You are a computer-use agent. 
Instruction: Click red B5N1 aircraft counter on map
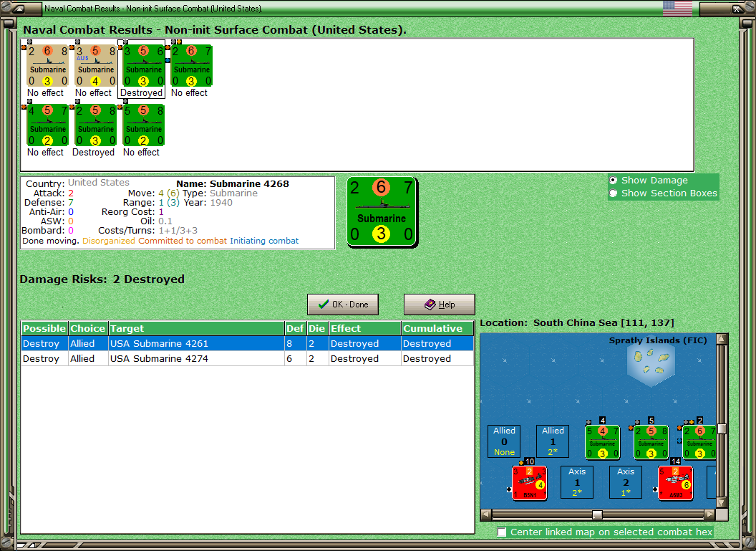point(529,483)
